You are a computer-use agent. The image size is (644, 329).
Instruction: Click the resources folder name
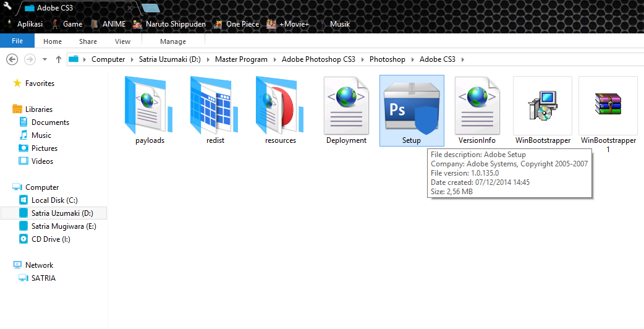coord(281,140)
